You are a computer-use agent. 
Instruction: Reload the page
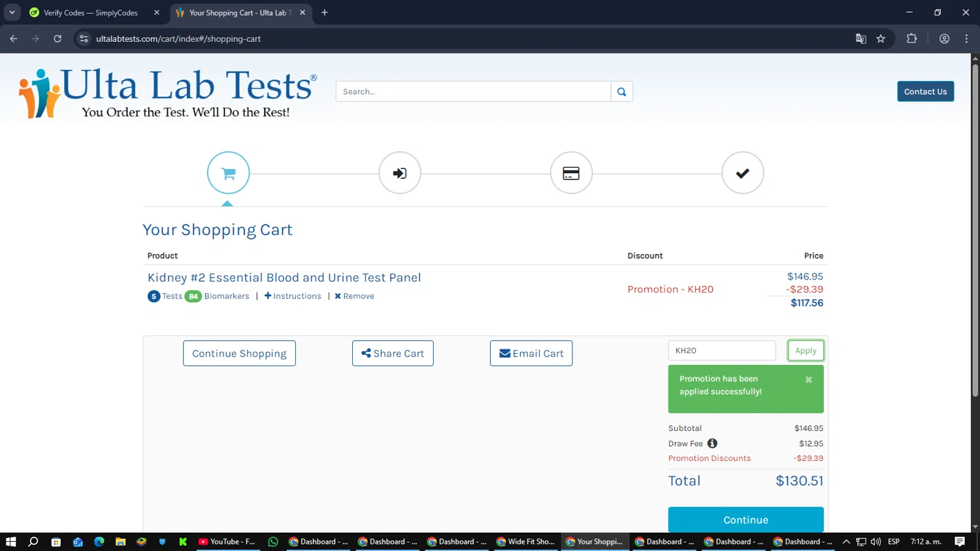57,39
